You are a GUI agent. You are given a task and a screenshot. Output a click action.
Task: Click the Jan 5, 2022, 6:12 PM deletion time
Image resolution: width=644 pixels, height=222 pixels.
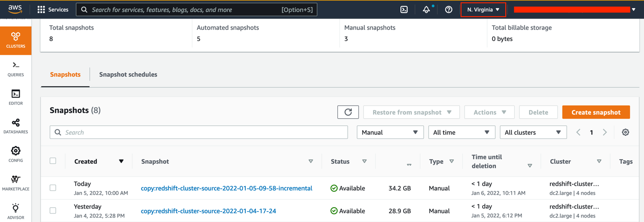coord(497,216)
